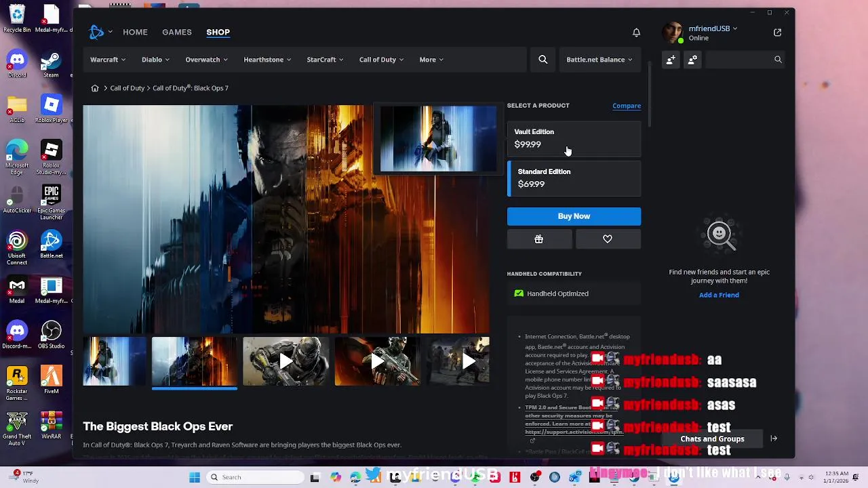This screenshot has height=488, width=868.
Task: Open the Steam desktop shortcut
Action: click(51, 64)
